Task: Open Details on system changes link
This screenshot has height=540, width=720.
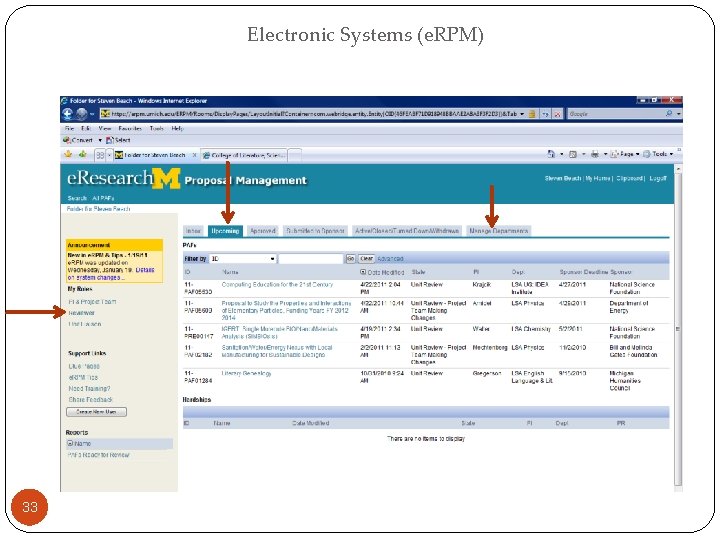Action: click(111, 274)
